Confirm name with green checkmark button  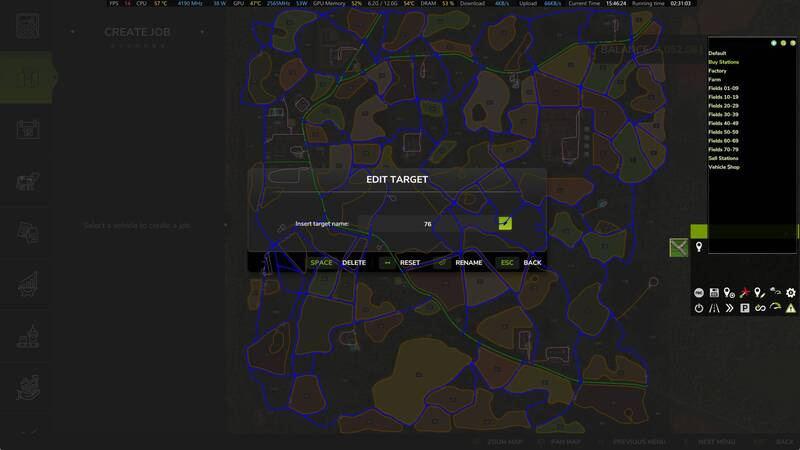click(505, 223)
